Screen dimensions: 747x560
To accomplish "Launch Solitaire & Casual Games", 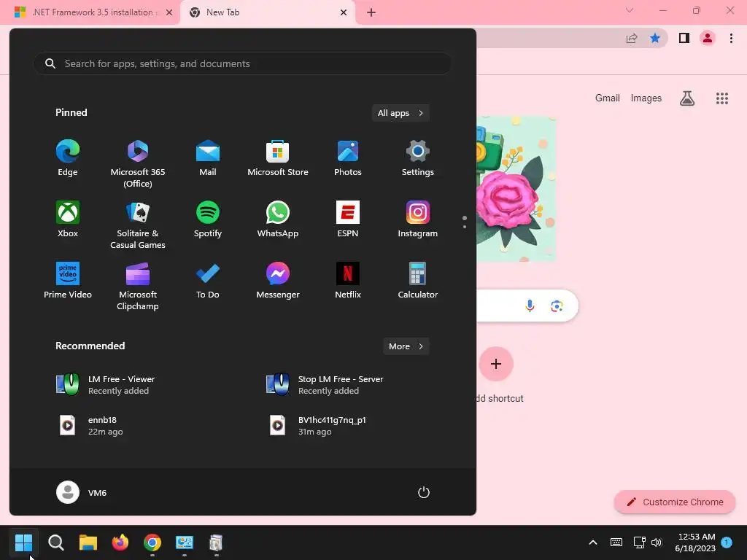I will click(x=138, y=225).
